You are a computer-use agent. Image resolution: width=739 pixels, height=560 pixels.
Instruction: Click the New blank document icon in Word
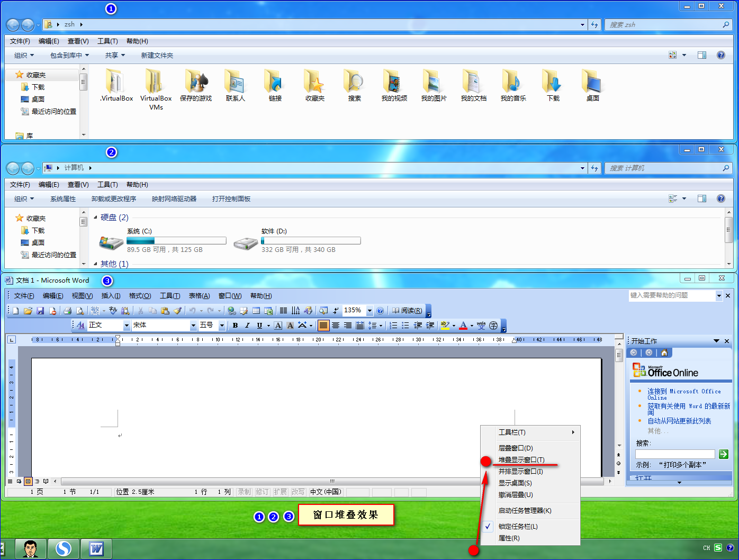tap(16, 311)
